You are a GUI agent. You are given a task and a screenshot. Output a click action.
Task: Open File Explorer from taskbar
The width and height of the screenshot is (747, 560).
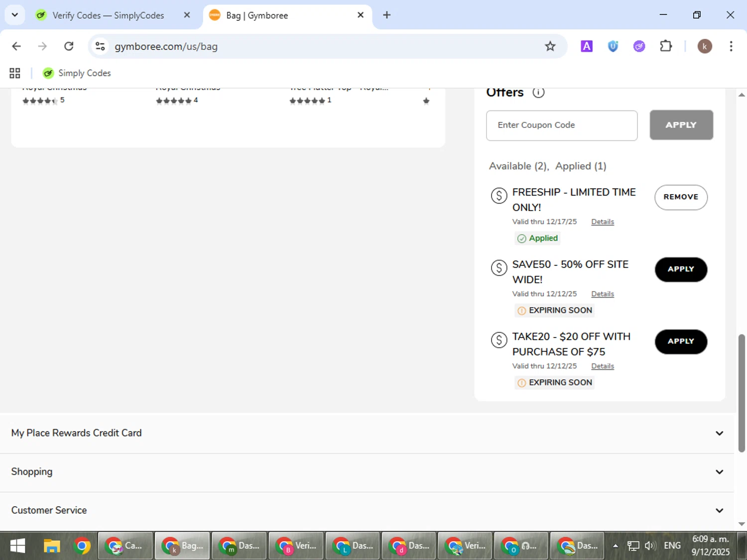[51, 546]
